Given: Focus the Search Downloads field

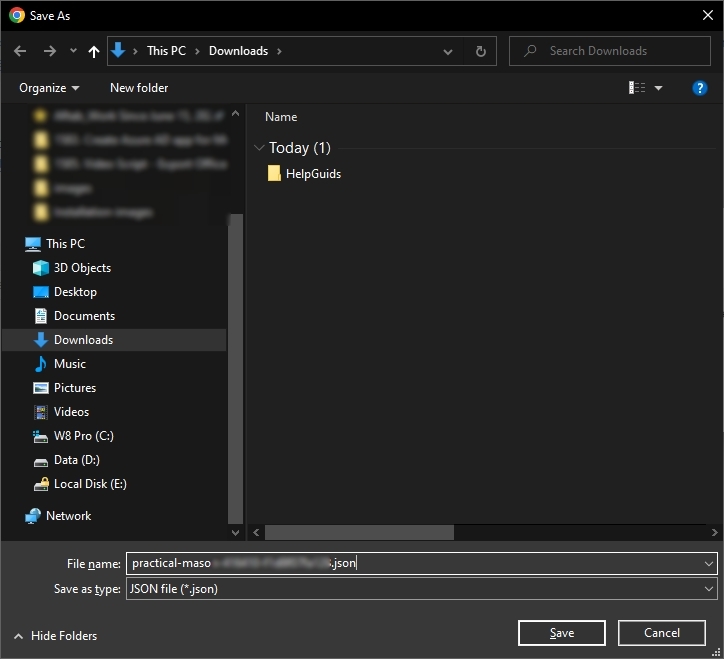Looking at the screenshot, I should [609, 51].
